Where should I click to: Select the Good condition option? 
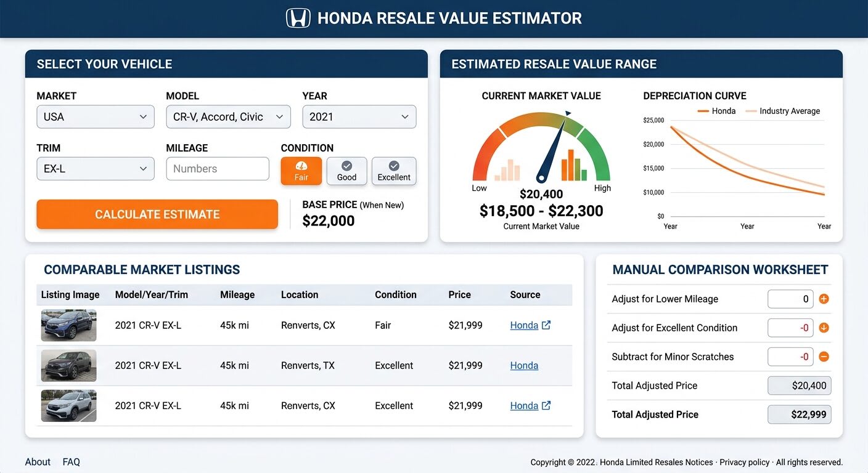(346, 171)
